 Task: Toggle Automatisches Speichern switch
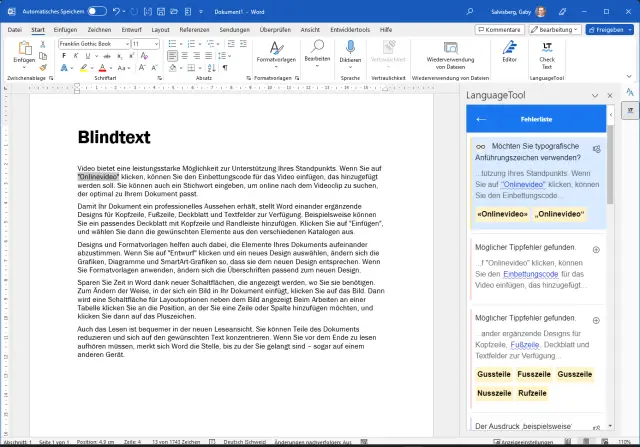click(97, 11)
